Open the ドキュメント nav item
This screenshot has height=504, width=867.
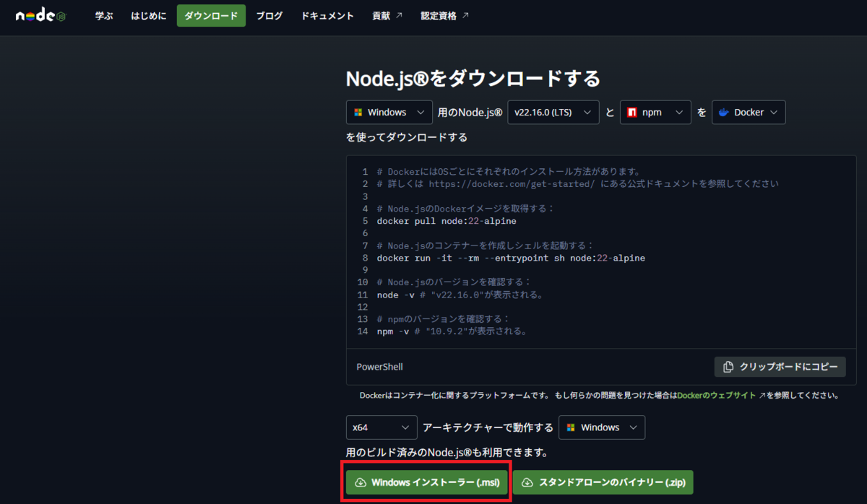327,16
